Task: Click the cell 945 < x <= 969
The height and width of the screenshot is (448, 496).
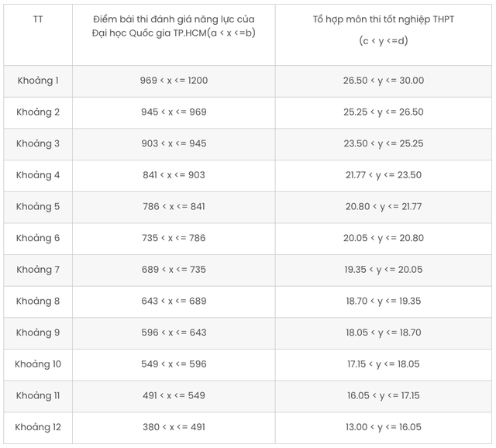Action: tap(174, 112)
